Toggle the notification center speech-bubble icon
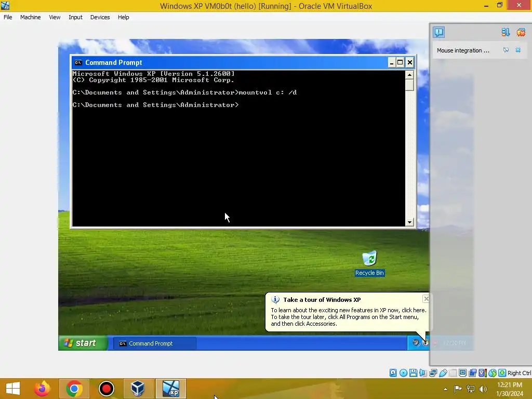 (x=438, y=32)
